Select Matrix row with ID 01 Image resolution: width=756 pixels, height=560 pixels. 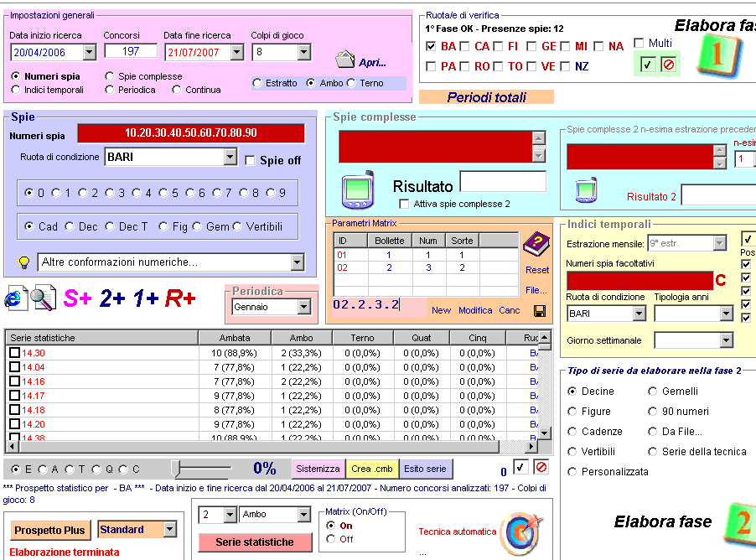tap(426, 255)
